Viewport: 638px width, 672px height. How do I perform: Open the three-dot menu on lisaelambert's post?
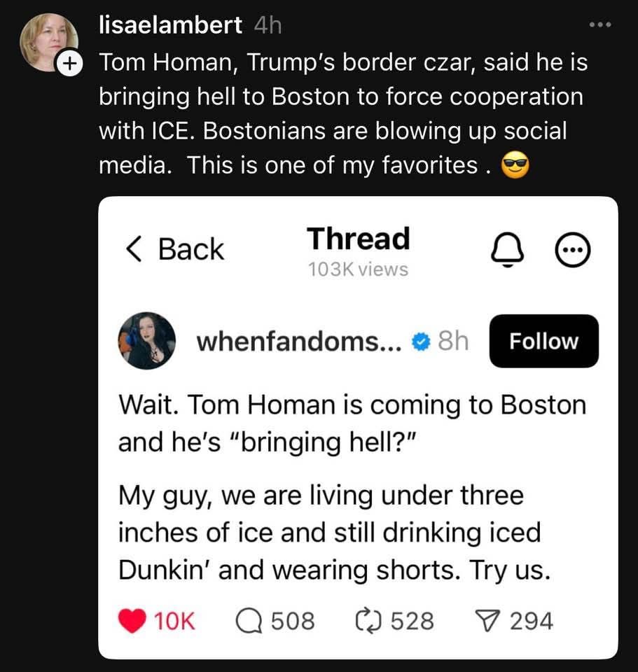click(600, 25)
